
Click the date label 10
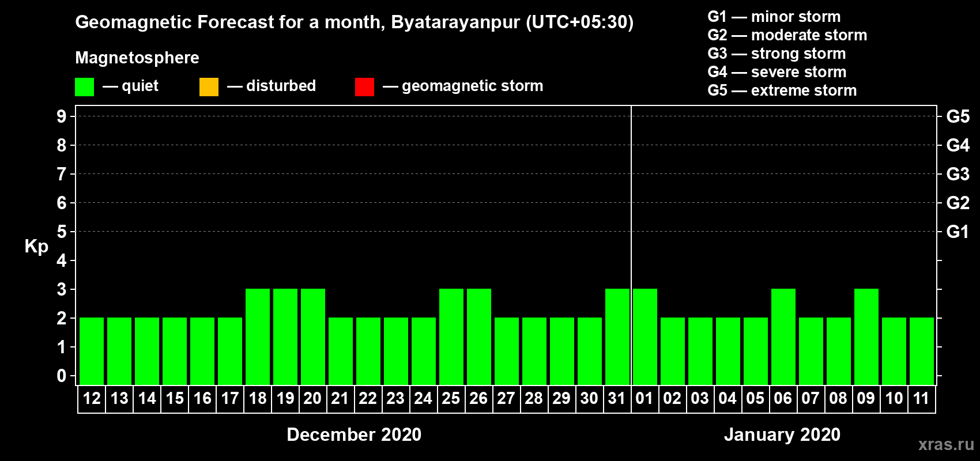(894, 398)
